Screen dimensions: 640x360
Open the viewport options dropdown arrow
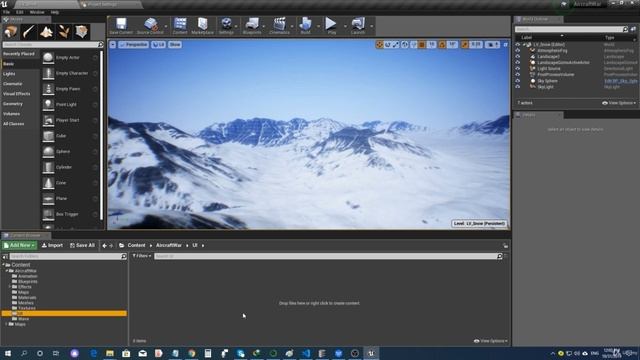[113, 44]
